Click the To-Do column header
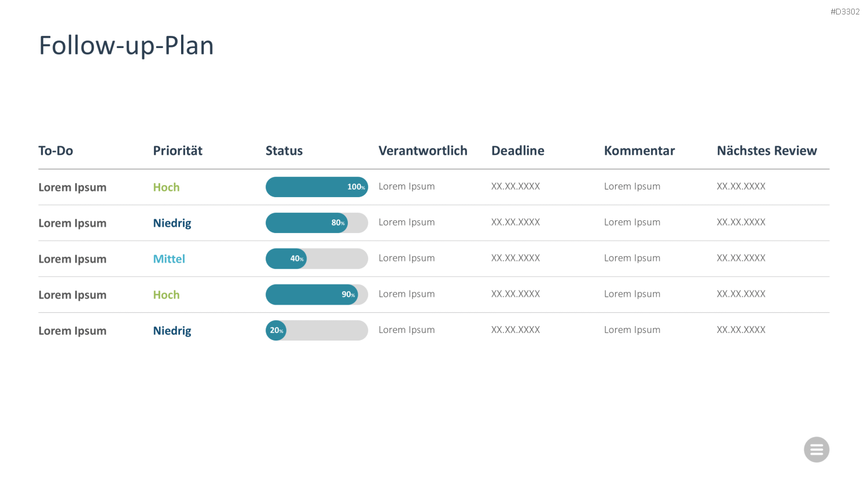Screen dimensions: 868x488 (56, 151)
